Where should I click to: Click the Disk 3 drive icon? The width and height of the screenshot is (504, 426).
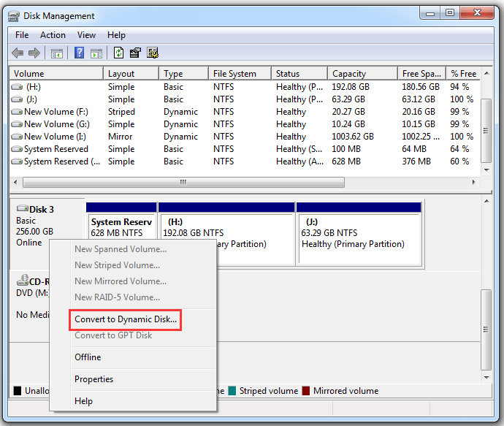pos(23,208)
